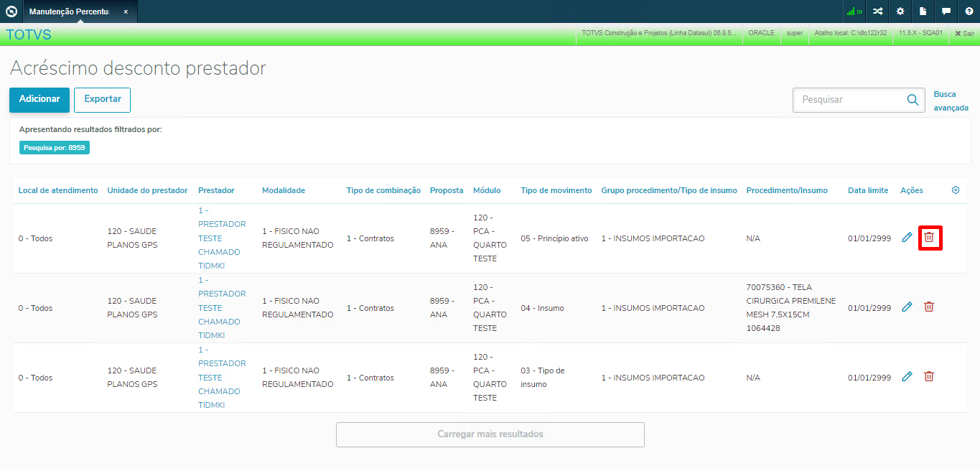980x471 pixels.
Task: Open the chat message icon
Action: click(946, 11)
